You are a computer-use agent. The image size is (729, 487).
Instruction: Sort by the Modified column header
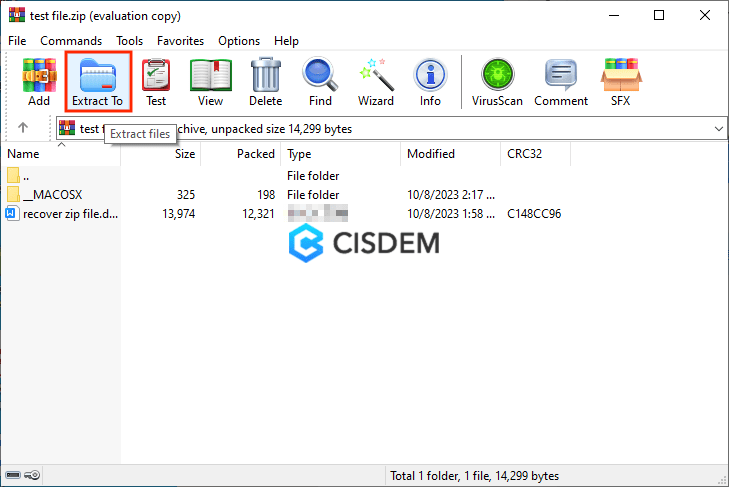pos(451,154)
